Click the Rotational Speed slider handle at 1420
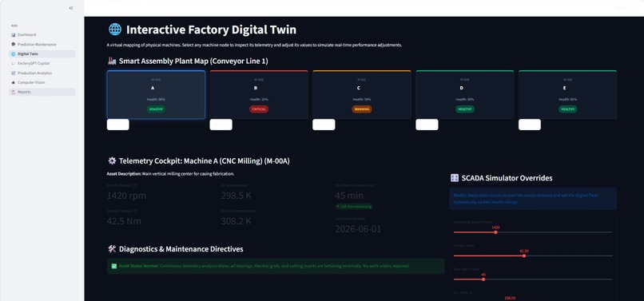Screen dimensions: 644x301 [495, 232]
